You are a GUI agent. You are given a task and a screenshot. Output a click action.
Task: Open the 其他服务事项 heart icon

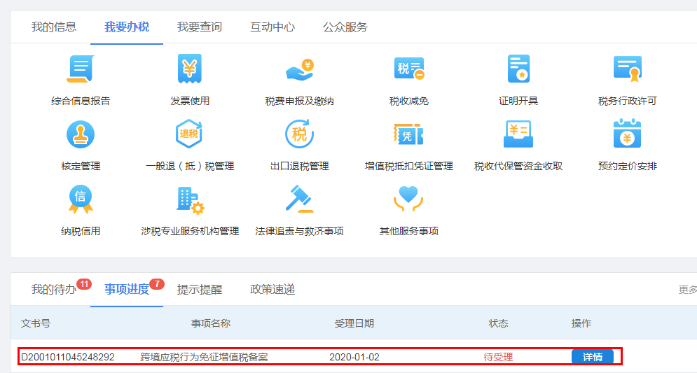pyautogui.click(x=409, y=199)
